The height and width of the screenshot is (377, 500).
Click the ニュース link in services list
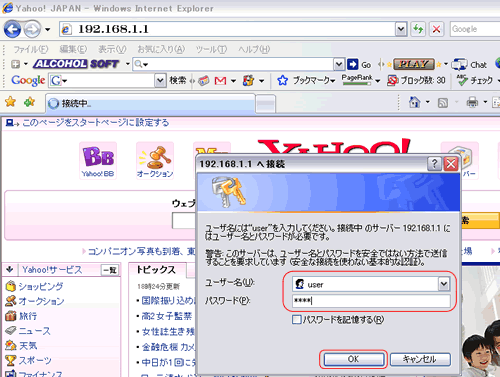pyautogui.click(x=34, y=331)
